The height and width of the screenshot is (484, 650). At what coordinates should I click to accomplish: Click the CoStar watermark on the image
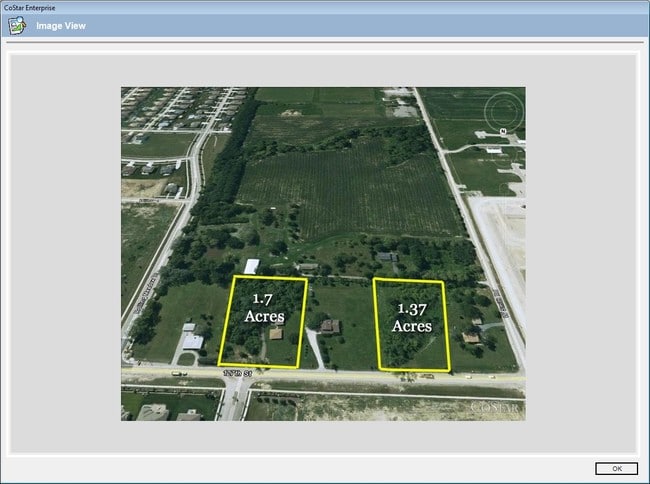click(x=496, y=407)
